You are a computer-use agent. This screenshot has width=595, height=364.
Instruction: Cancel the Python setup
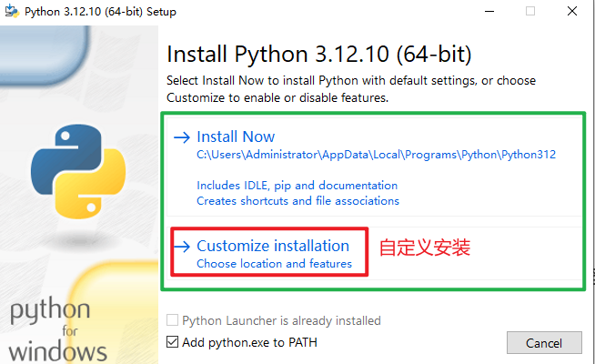tap(544, 343)
